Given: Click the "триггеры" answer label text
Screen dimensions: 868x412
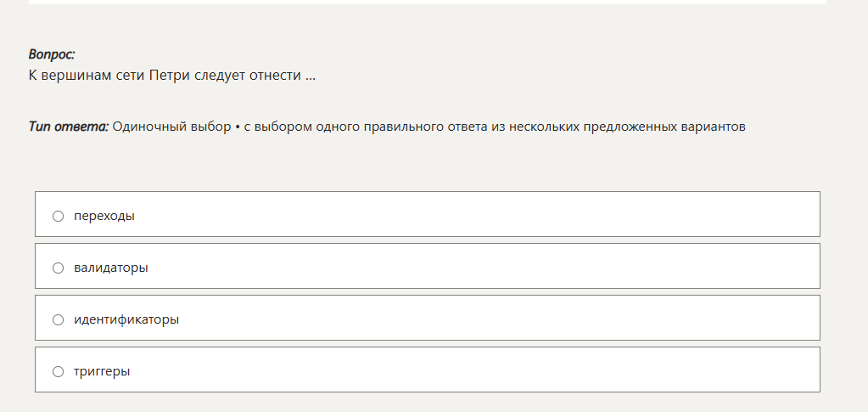Looking at the screenshot, I should (101, 371).
